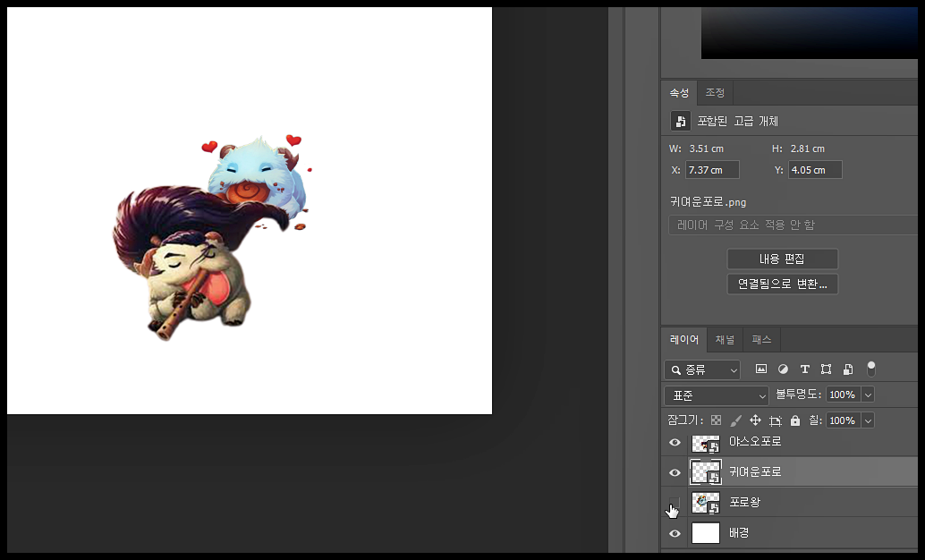Open the 표준 blend mode dropdown
Image resolution: width=925 pixels, height=560 pixels.
pos(717,395)
